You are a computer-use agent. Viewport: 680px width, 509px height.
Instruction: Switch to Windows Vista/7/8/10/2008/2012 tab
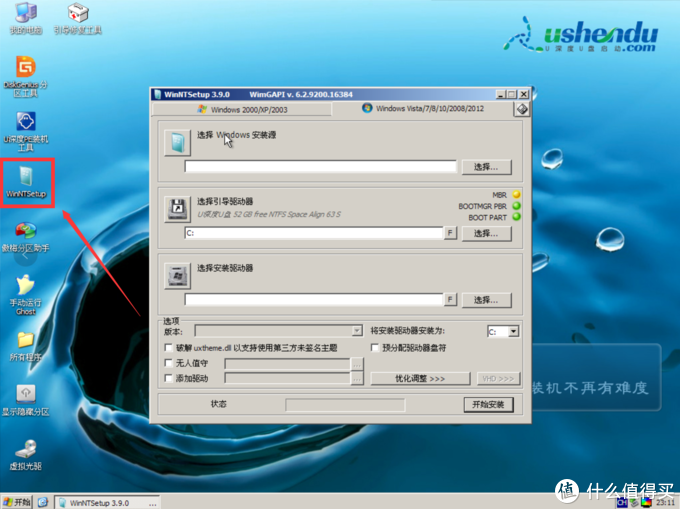[x=423, y=108]
